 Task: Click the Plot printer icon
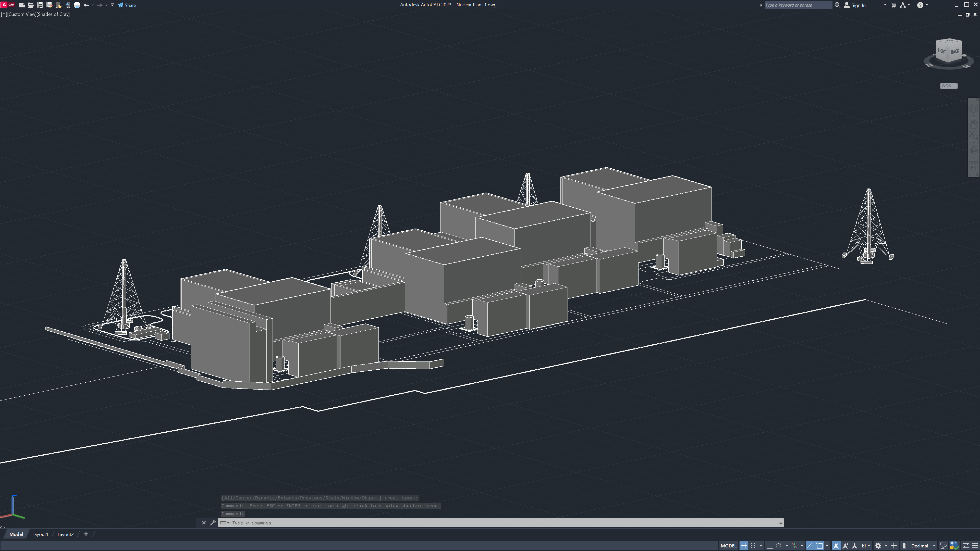pos(77,5)
